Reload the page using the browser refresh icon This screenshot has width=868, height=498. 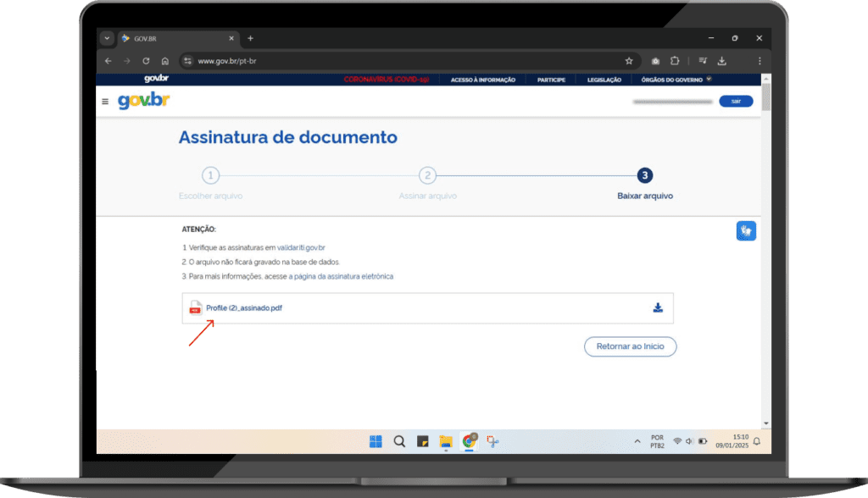click(x=147, y=61)
